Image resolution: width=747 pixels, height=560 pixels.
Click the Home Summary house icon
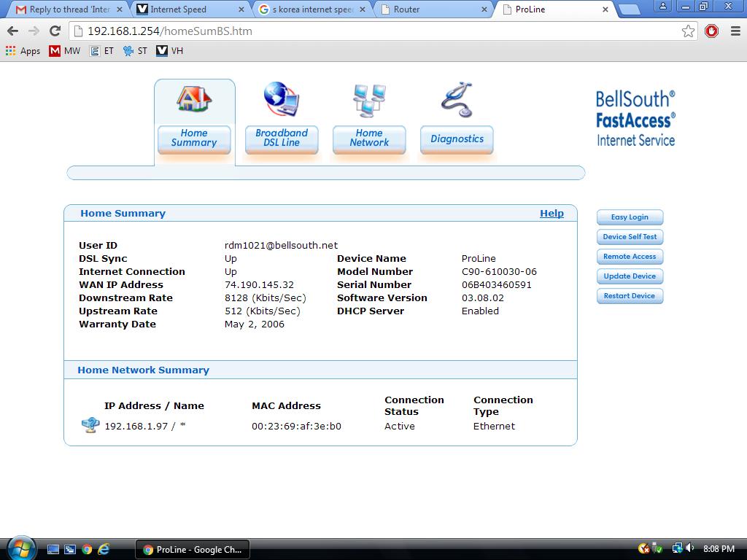(194, 99)
